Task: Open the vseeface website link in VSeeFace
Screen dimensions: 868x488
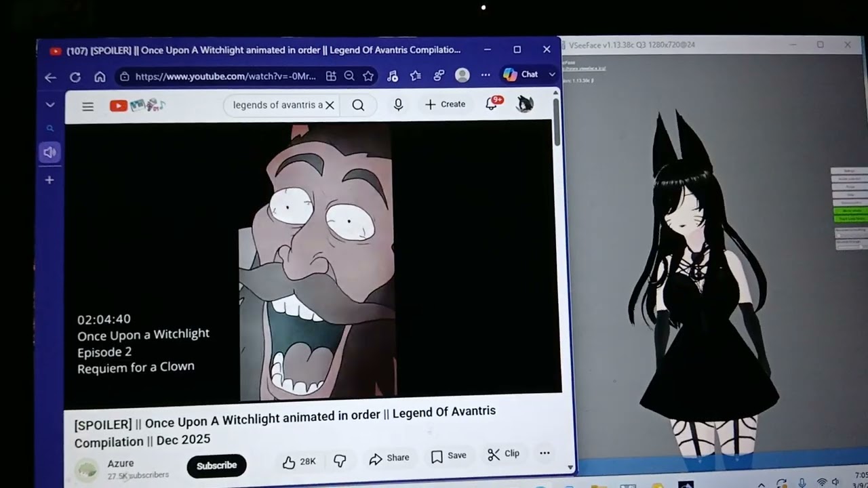Action: pyautogui.click(x=585, y=68)
